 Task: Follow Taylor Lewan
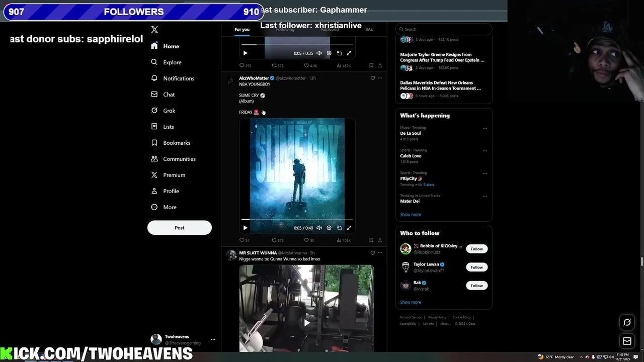coord(477,267)
